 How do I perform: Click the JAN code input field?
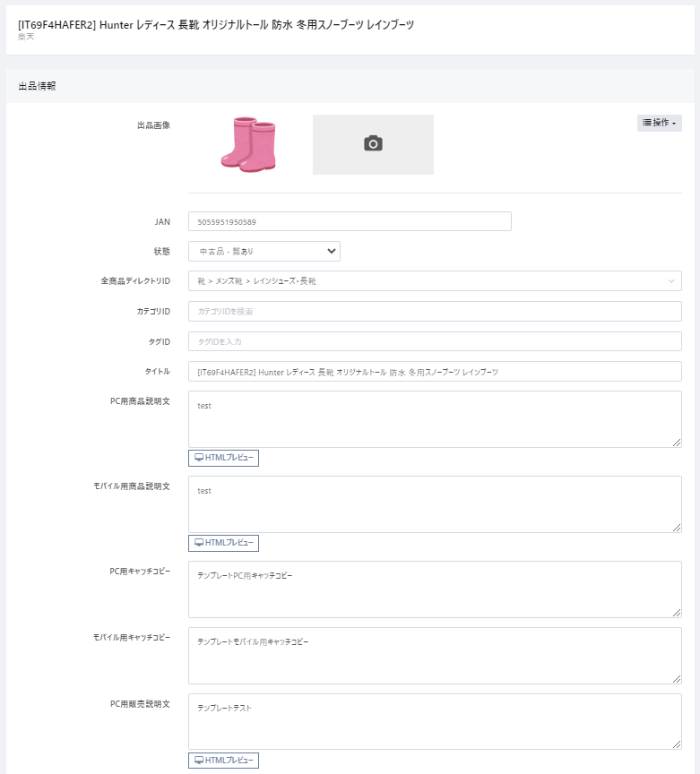pos(350,221)
